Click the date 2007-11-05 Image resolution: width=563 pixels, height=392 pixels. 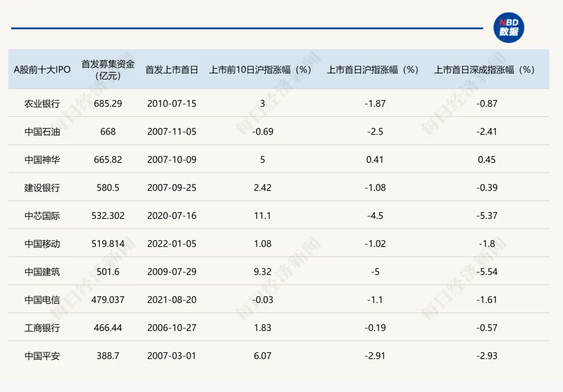coord(172,132)
